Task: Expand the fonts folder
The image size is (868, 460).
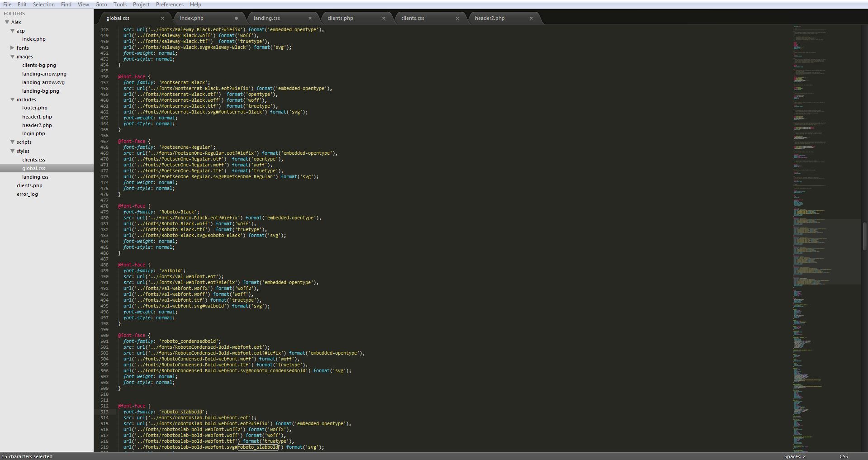Action: tap(12, 48)
